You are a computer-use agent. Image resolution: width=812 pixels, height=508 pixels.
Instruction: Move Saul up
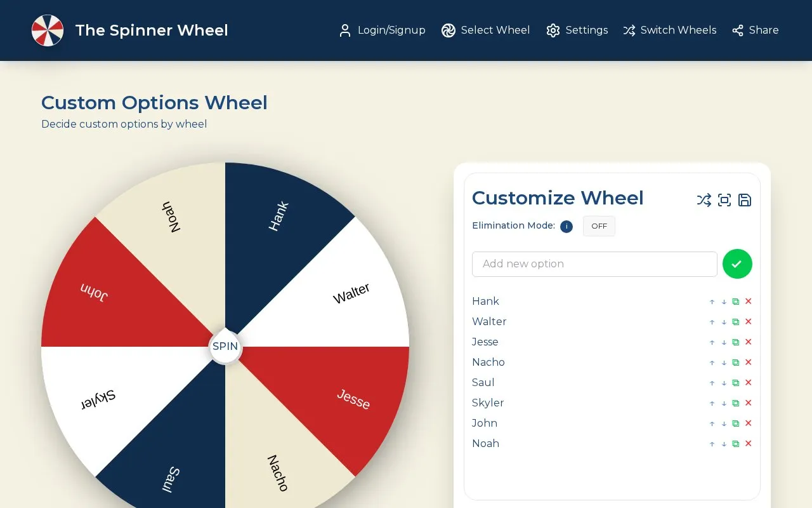pos(712,384)
